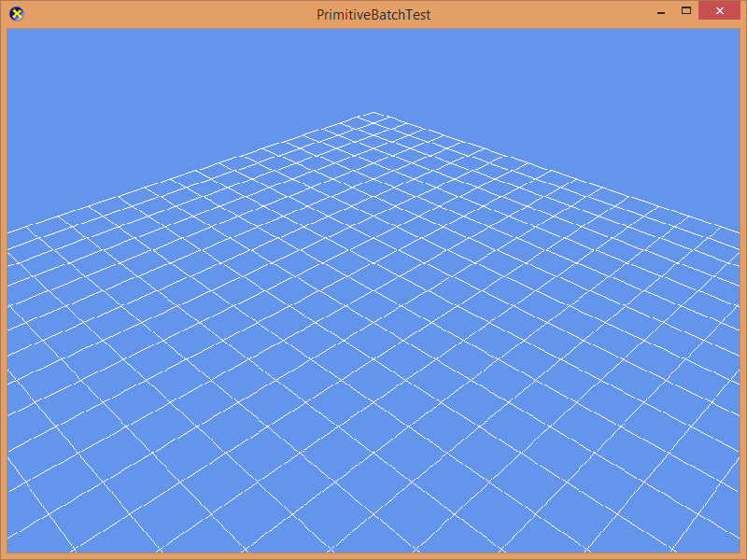Click the orange border below the viewport
This screenshot has height=560, width=747.
373,554
